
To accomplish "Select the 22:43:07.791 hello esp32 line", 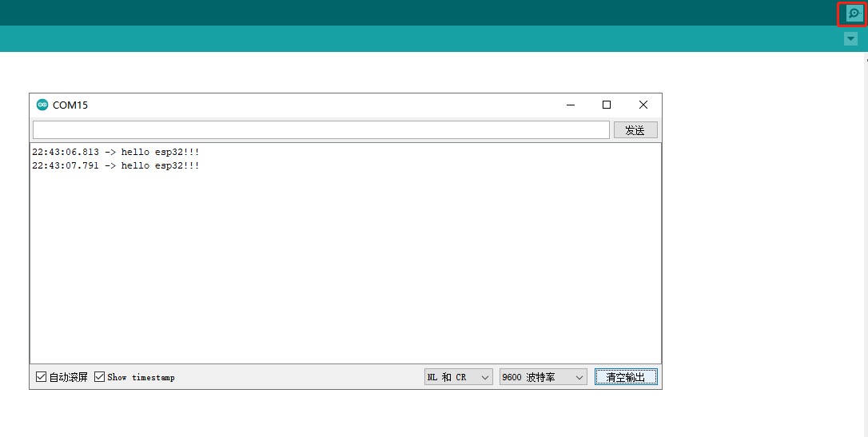I will [x=116, y=165].
